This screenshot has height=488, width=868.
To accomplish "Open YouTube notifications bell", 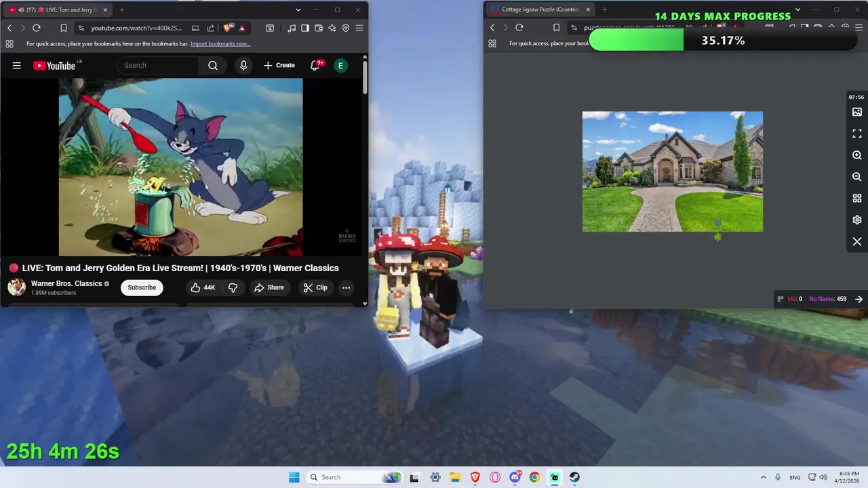I will point(315,65).
